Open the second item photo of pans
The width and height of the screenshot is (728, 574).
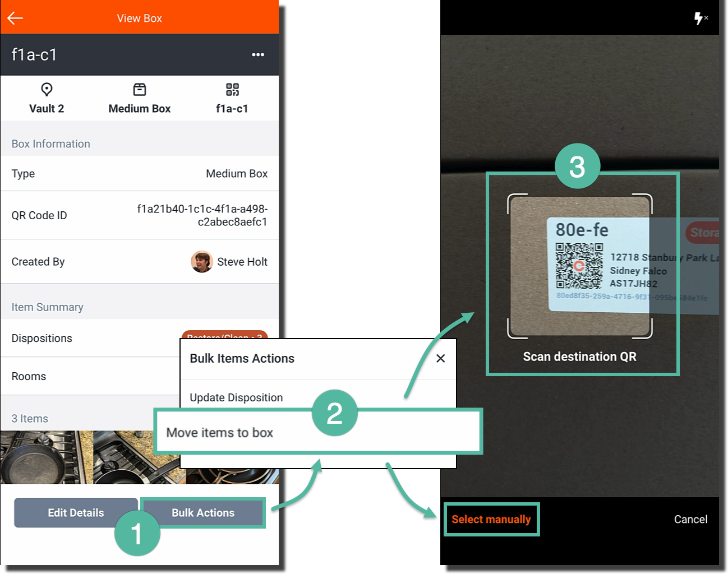pos(136,457)
